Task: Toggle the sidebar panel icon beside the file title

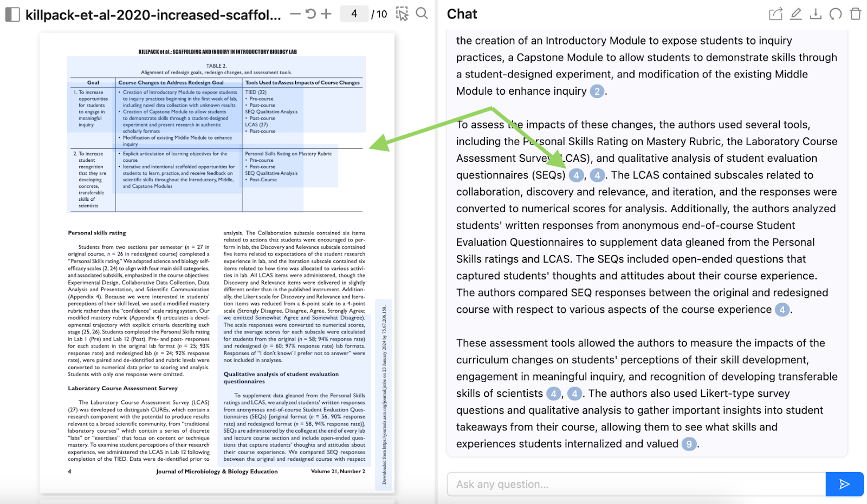Action: (12, 15)
